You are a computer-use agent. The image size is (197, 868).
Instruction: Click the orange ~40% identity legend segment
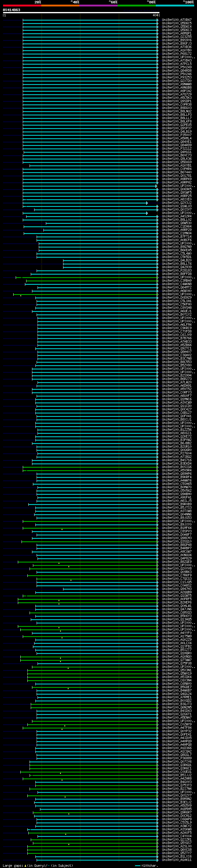click(x=60, y=6)
